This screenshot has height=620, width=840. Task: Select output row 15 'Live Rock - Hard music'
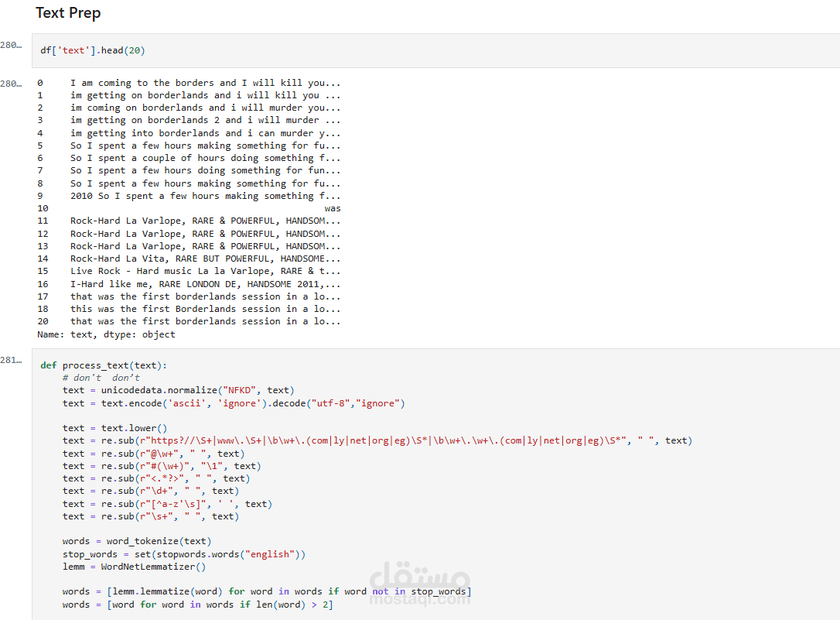pyautogui.click(x=189, y=271)
